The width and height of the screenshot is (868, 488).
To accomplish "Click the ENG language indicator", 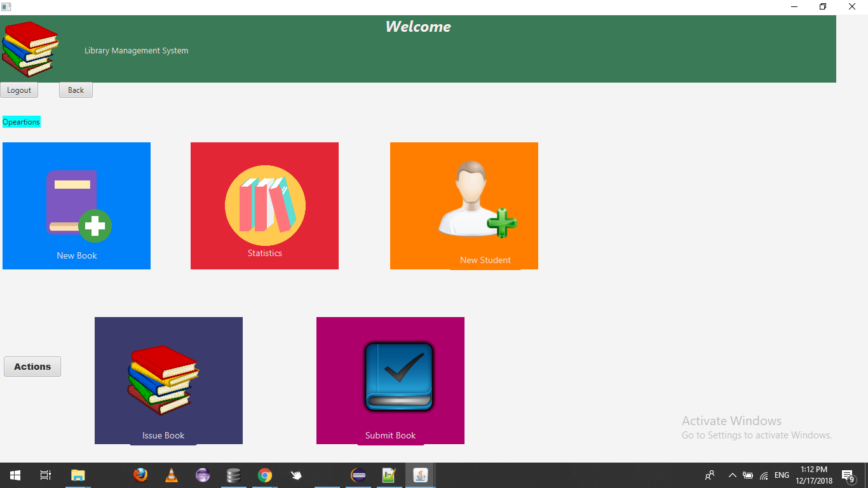I will pyautogui.click(x=782, y=475).
